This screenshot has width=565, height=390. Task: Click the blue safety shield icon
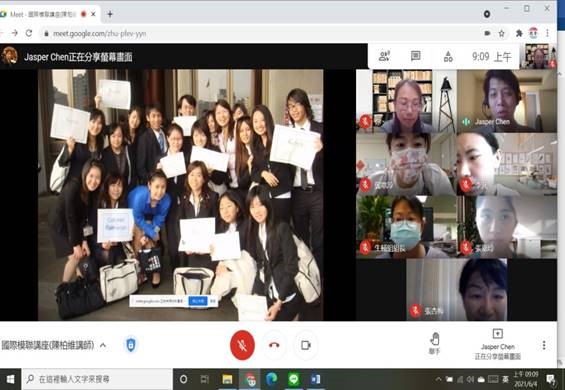tap(130, 345)
